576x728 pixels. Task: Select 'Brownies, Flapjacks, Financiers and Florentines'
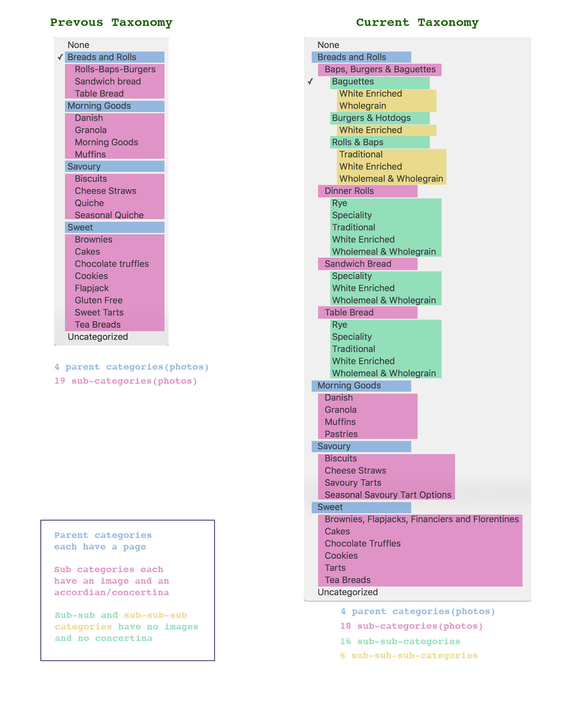tap(421, 519)
